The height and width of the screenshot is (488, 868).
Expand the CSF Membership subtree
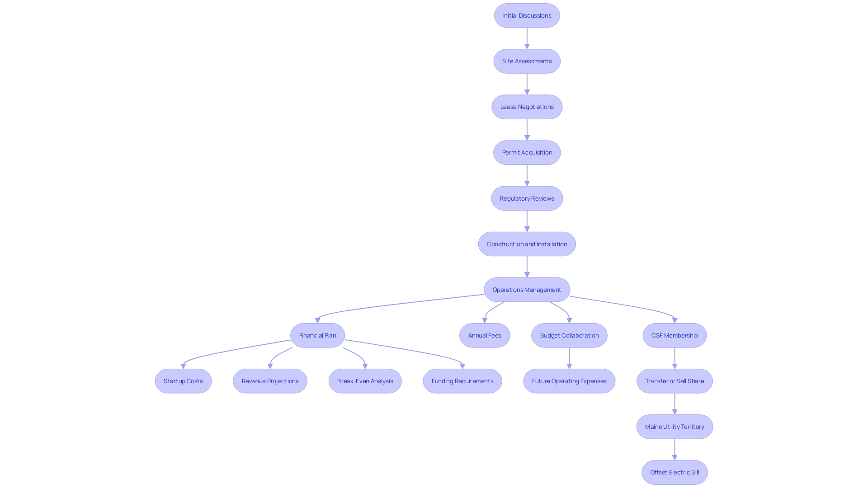pyautogui.click(x=674, y=335)
